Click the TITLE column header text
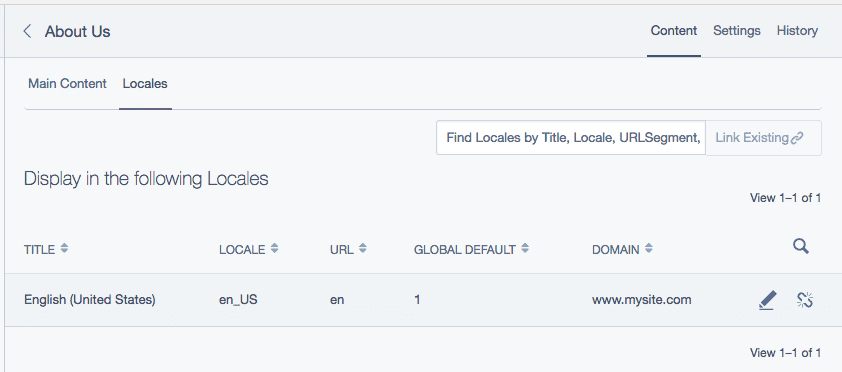 click(39, 250)
